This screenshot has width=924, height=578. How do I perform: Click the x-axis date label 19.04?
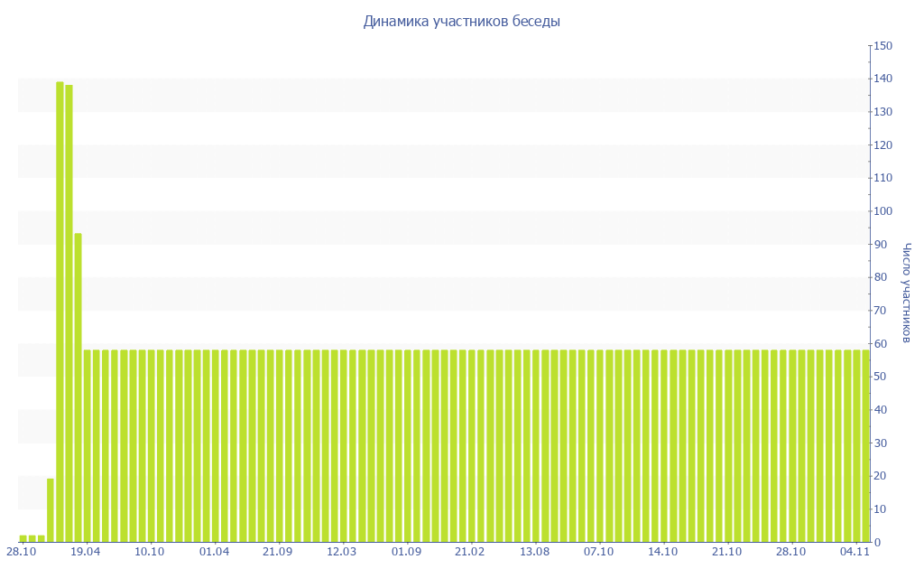[86, 552]
